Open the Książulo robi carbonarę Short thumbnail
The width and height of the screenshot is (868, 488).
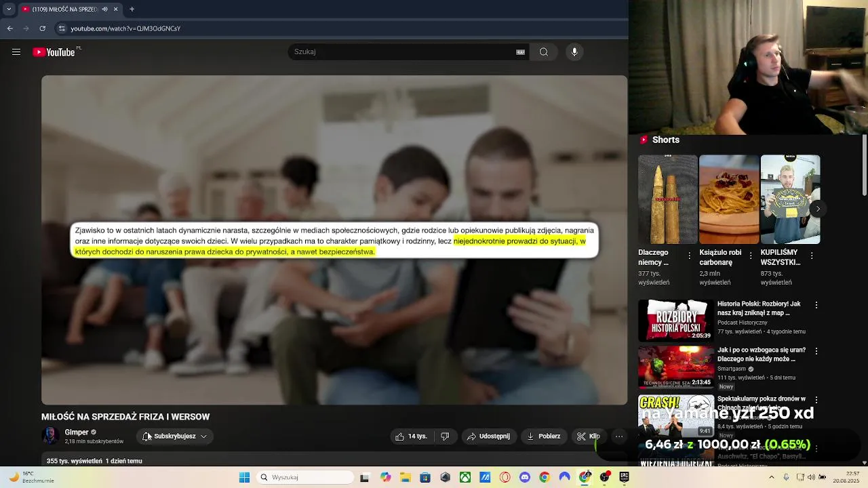point(729,199)
